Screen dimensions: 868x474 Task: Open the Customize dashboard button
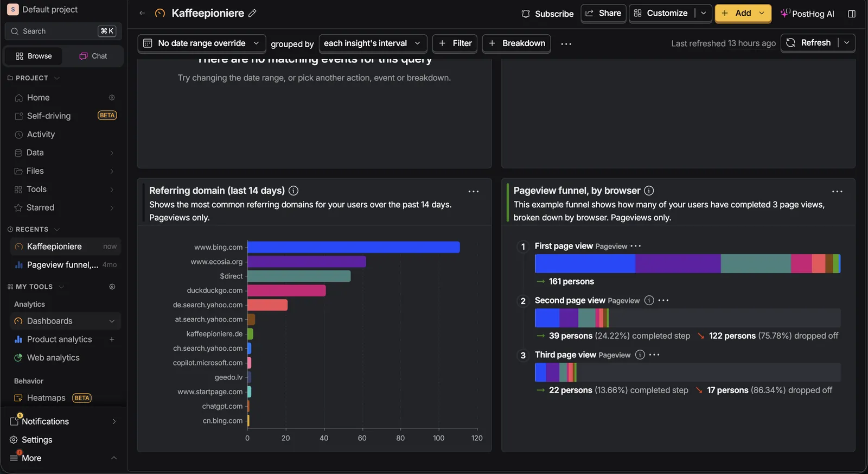pyautogui.click(x=661, y=13)
